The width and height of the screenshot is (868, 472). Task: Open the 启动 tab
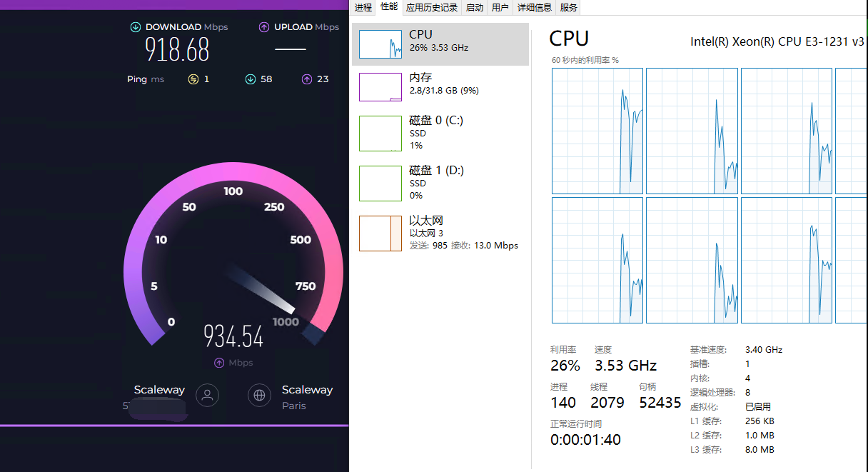475,8
